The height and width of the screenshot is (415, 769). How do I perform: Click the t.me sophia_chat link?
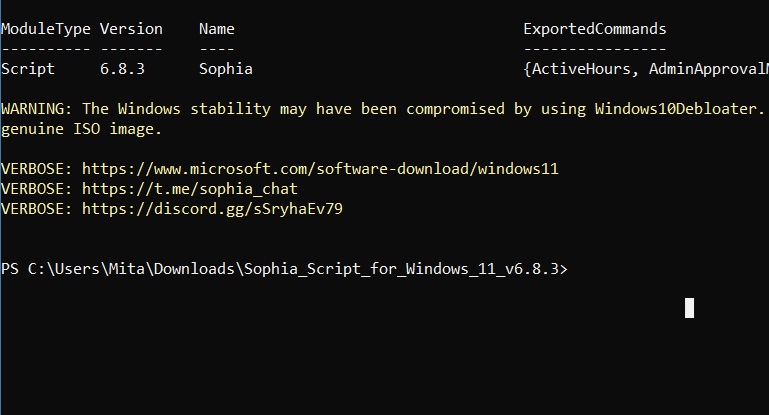(190, 189)
